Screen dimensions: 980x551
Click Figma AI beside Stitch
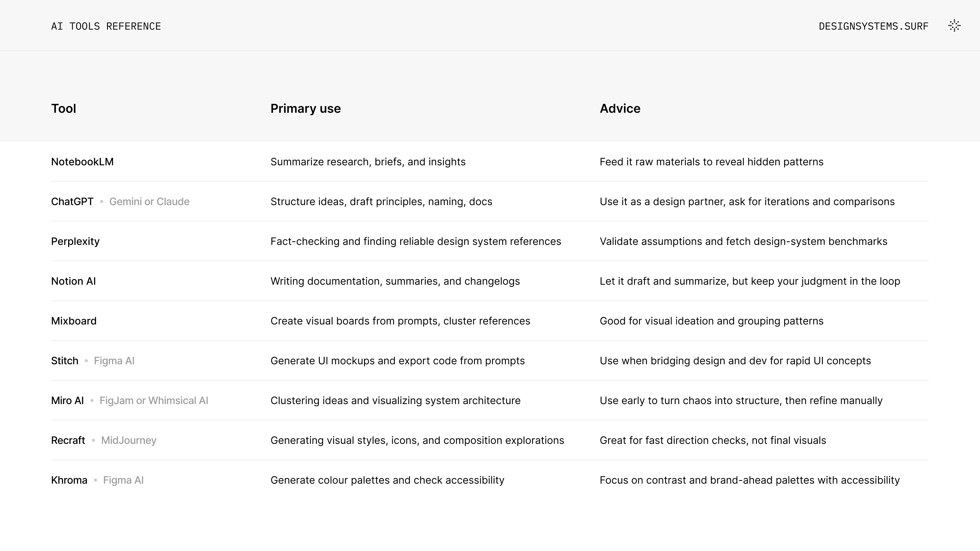coord(114,361)
